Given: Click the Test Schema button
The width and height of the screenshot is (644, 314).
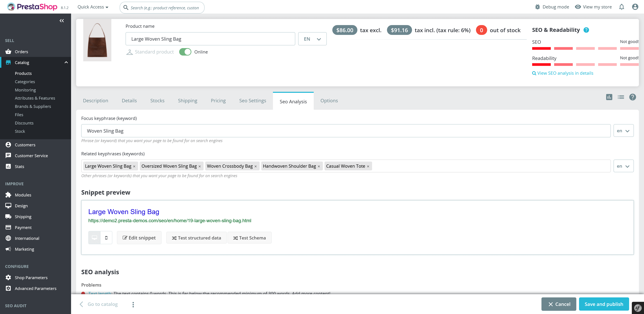Looking at the screenshot, I should (250, 238).
